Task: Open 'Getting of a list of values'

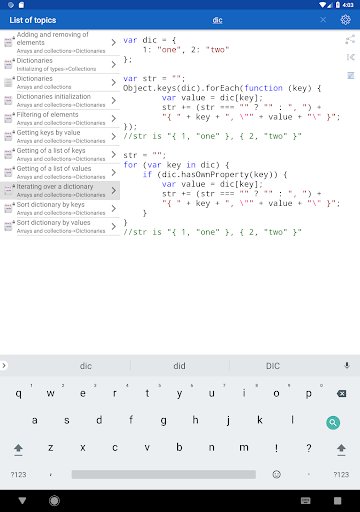Action: (60, 172)
